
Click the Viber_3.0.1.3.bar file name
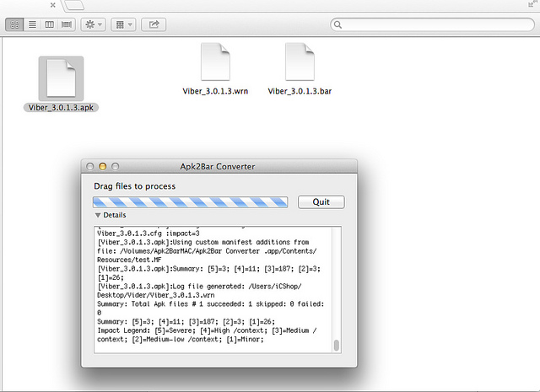(x=300, y=91)
